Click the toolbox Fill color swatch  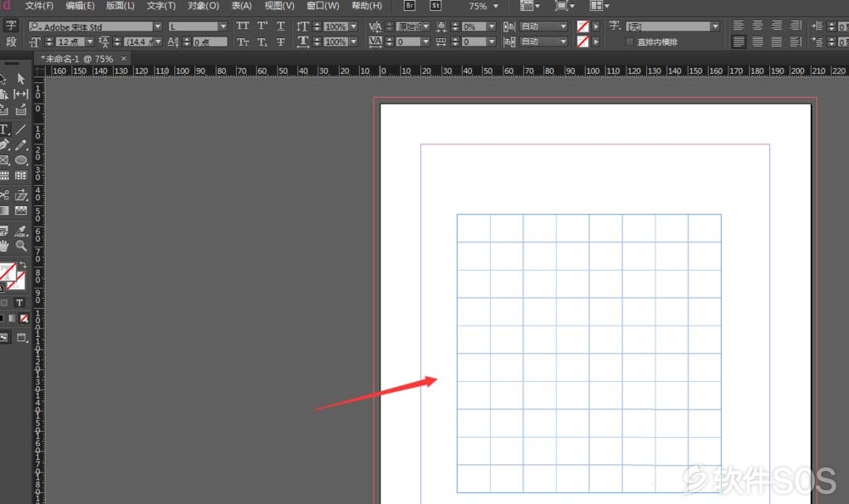7,272
